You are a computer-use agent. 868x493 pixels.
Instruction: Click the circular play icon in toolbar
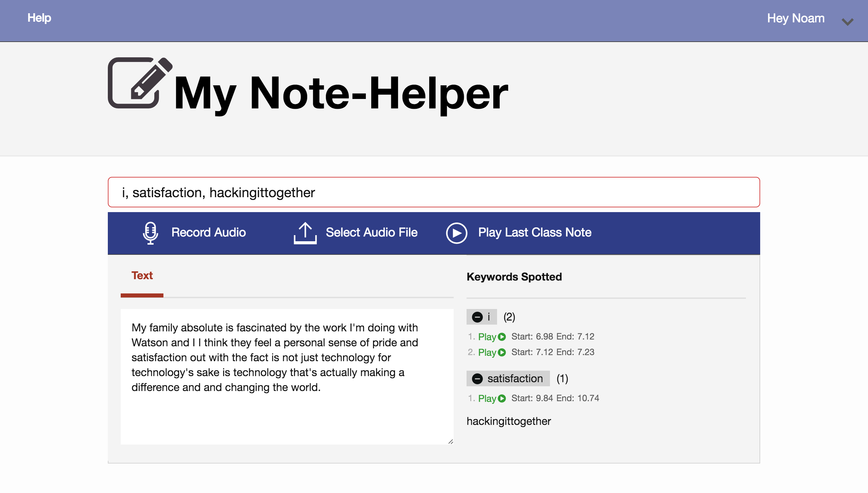click(456, 233)
